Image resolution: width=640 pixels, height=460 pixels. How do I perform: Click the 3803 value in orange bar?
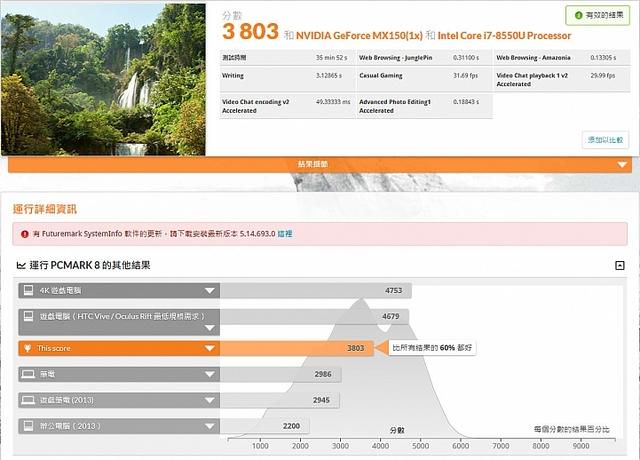click(355, 348)
